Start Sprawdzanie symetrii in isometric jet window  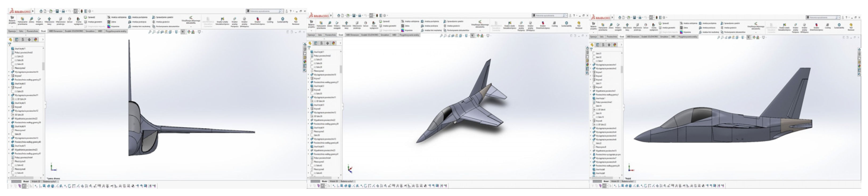pos(453,21)
